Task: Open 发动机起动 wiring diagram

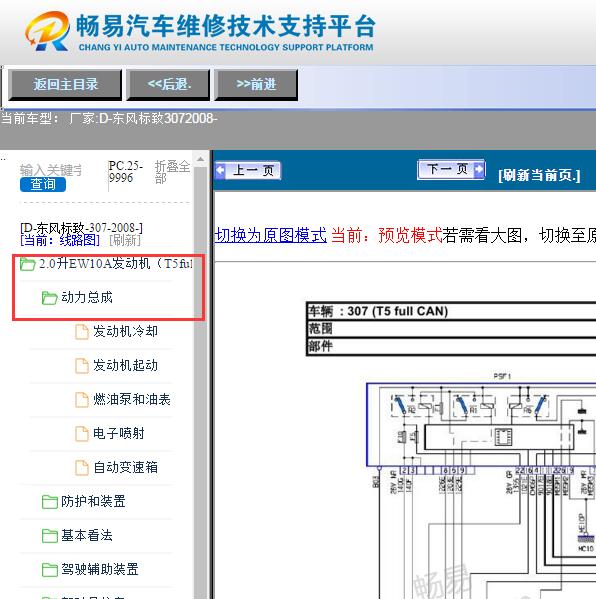Action: pos(126,365)
